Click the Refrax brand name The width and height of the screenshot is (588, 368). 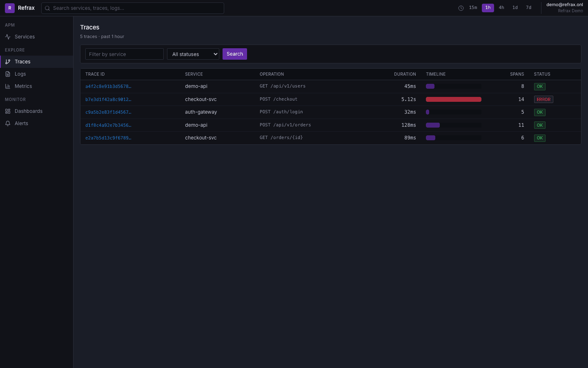coord(26,8)
